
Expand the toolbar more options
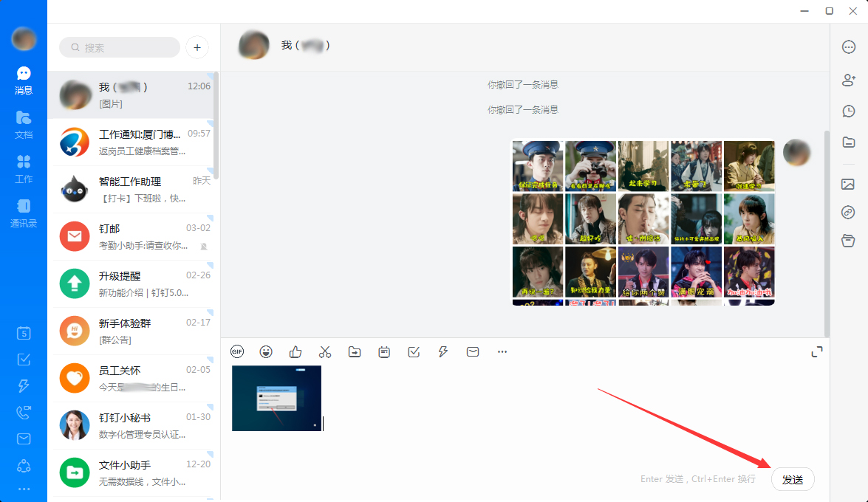pyautogui.click(x=502, y=351)
